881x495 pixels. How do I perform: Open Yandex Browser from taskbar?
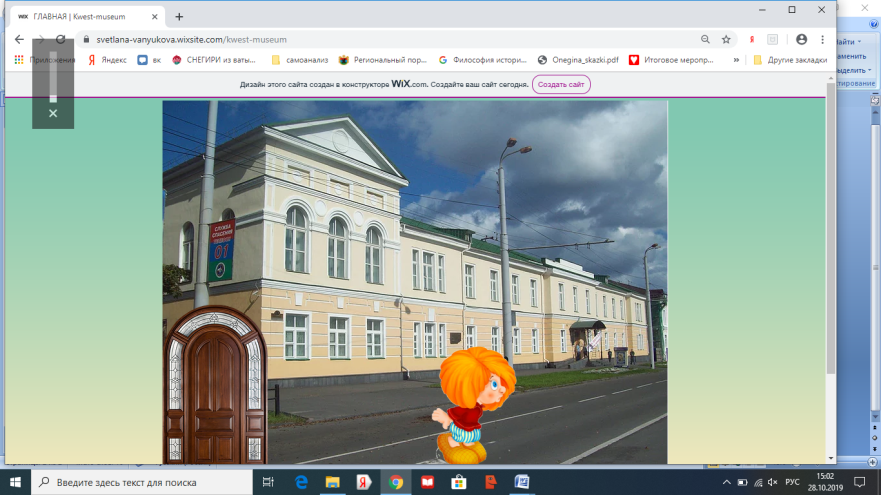pos(364,482)
